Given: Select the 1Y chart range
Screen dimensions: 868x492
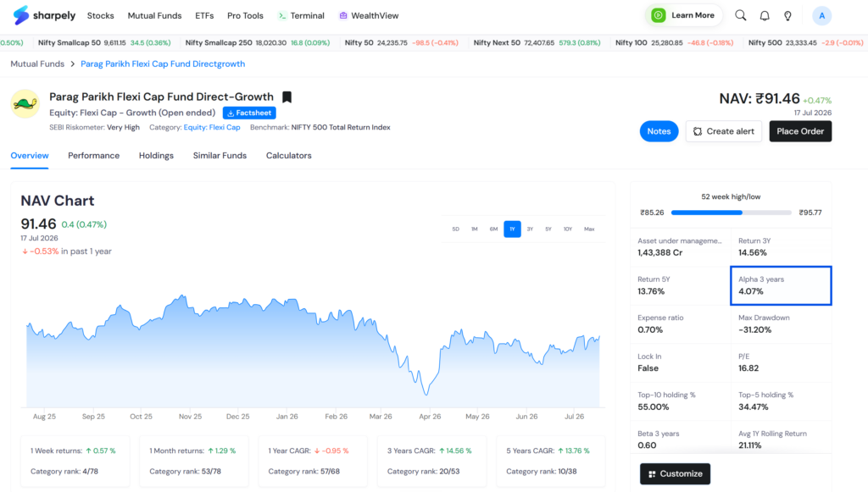Looking at the screenshot, I should [x=512, y=229].
